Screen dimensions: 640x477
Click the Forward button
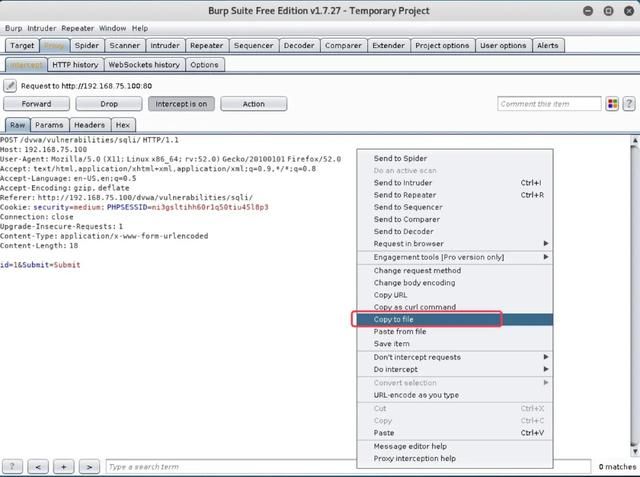click(36, 104)
